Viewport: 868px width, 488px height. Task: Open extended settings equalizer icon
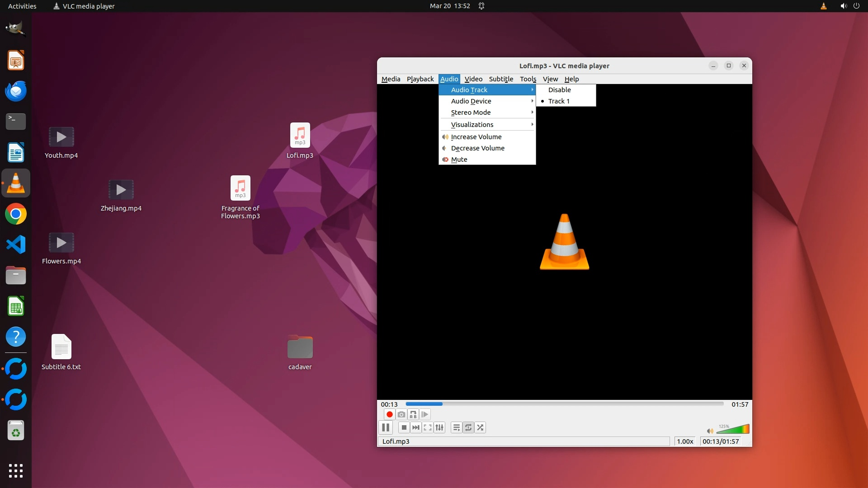coord(439,427)
